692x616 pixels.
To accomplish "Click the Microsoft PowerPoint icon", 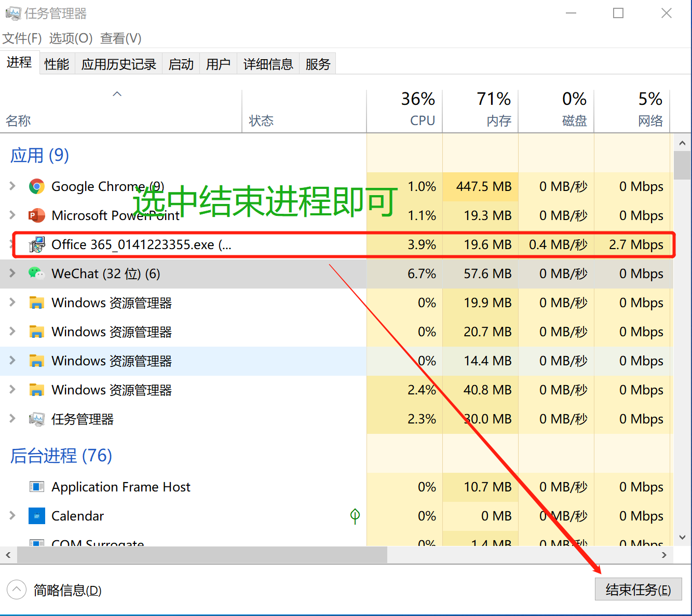I will [x=37, y=215].
